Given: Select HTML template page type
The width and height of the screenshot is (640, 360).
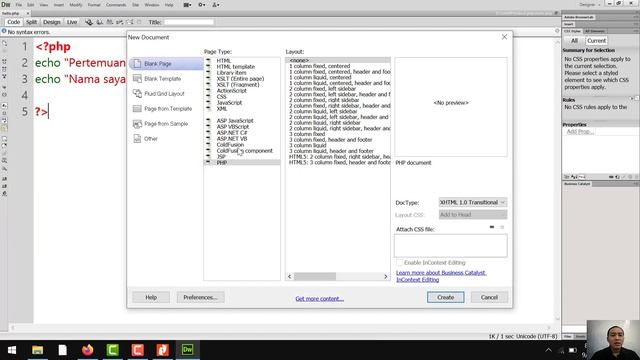Looking at the screenshot, I should pyautogui.click(x=236, y=67).
